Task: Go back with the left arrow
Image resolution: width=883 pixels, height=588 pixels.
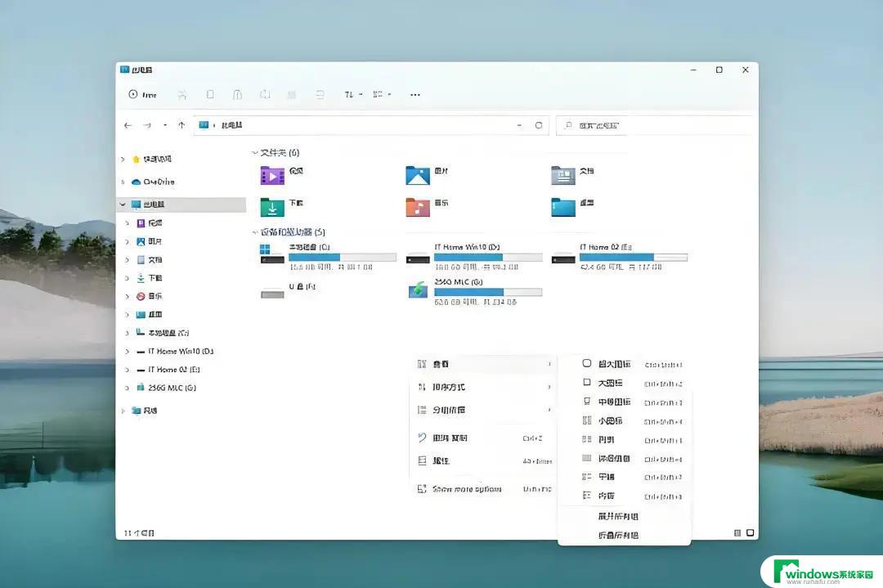Action: point(128,125)
